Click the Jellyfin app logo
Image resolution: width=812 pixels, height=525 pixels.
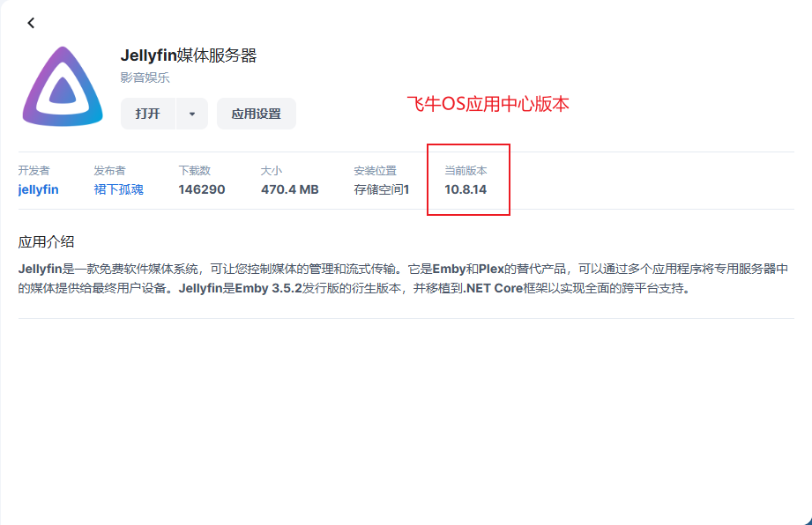(x=63, y=87)
